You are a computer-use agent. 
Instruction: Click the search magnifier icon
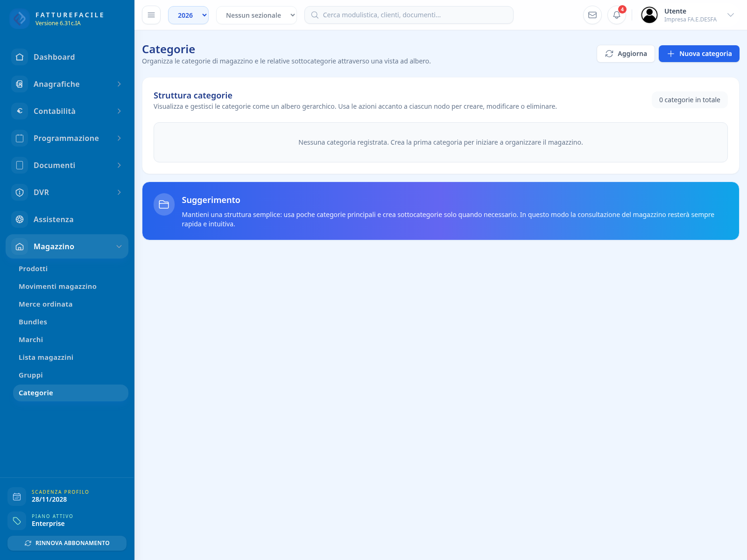click(315, 15)
